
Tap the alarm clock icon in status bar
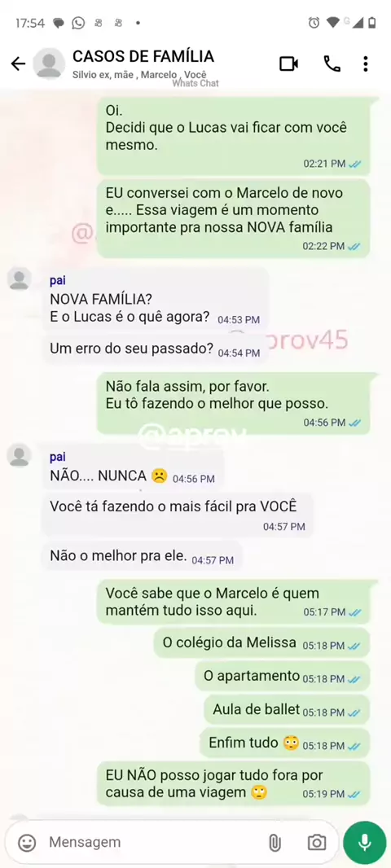point(314,23)
